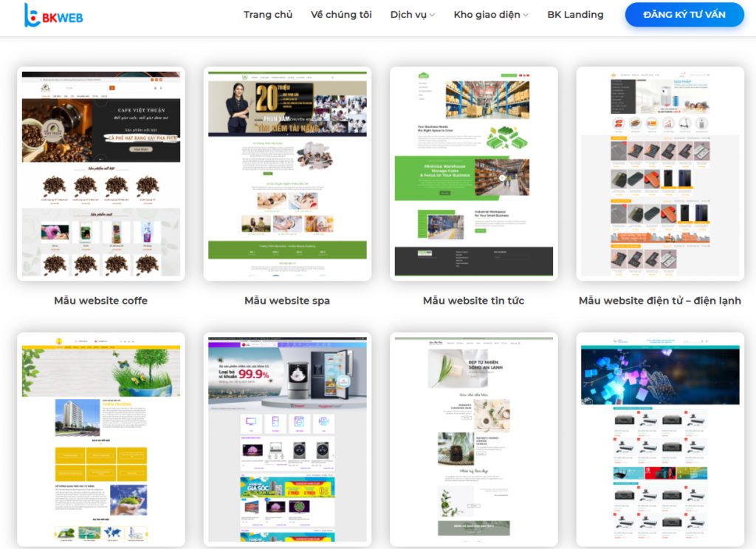Image resolution: width=756 pixels, height=549 pixels.
Task: Open the natural beauty products template thumbnail
Action: pos(473,439)
